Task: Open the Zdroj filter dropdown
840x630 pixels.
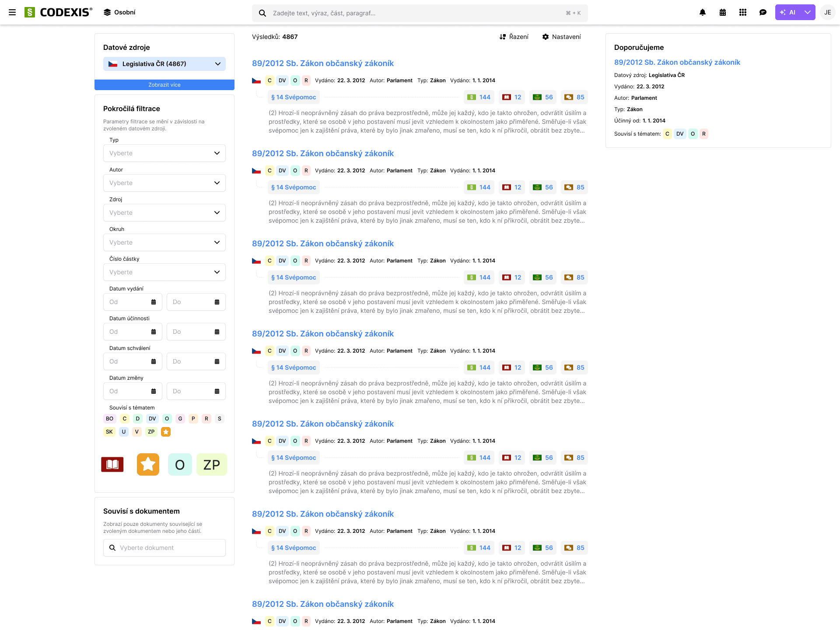Action: 164,213
